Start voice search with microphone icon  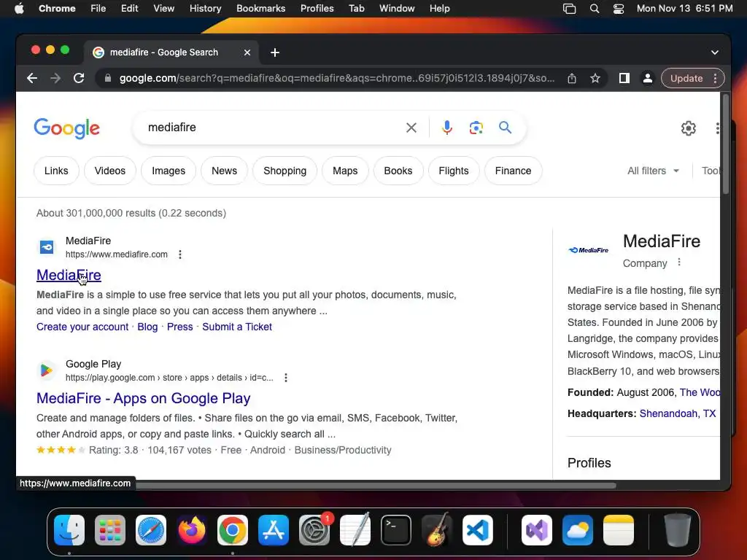pyautogui.click(x=447, y=128)
